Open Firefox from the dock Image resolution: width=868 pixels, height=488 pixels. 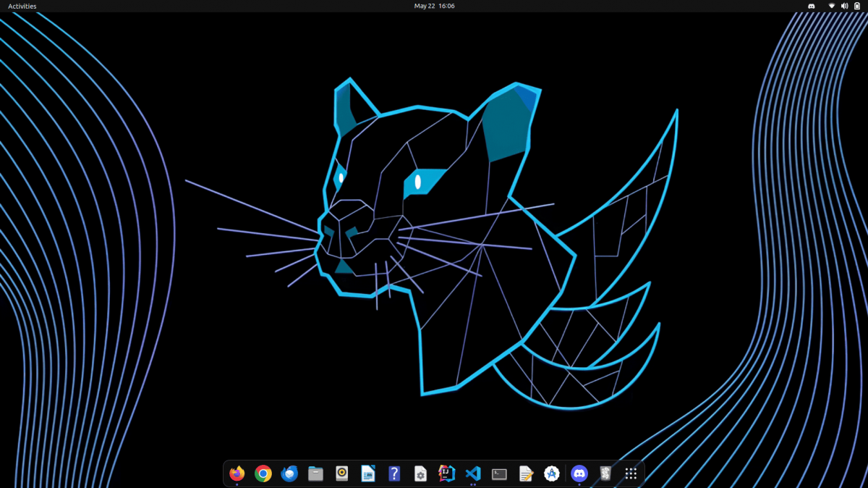pyautogui.click(x=237, y=474)
